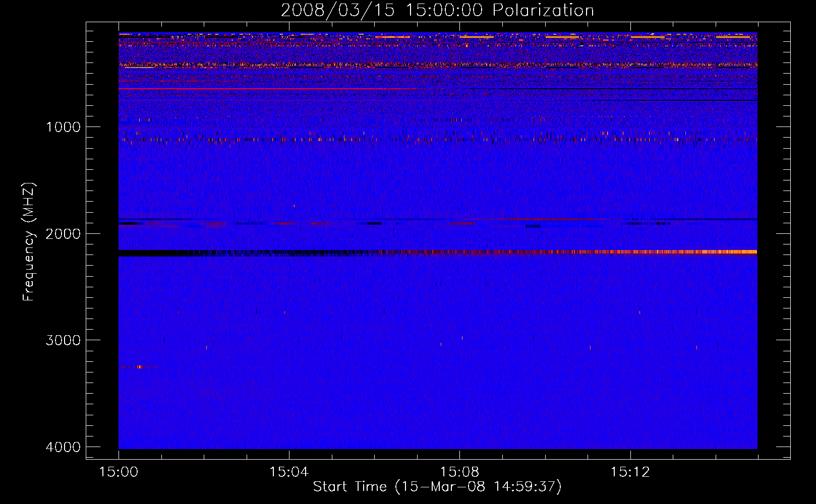Click the plot title '2008/03/15 15:00:00 Polarization'
The height and width of the screenshot is (504, 816).
[437, 10]
